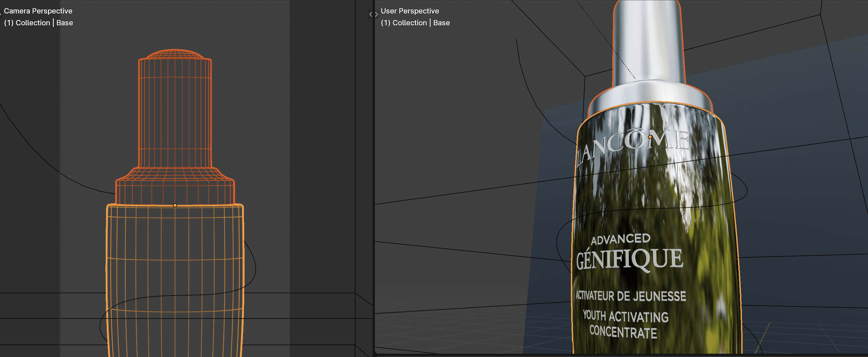The height and width of the screenshot is (357, 868).
Task: Select the wireframe bottle cap in camera view
Action: (x=175, y=127)
